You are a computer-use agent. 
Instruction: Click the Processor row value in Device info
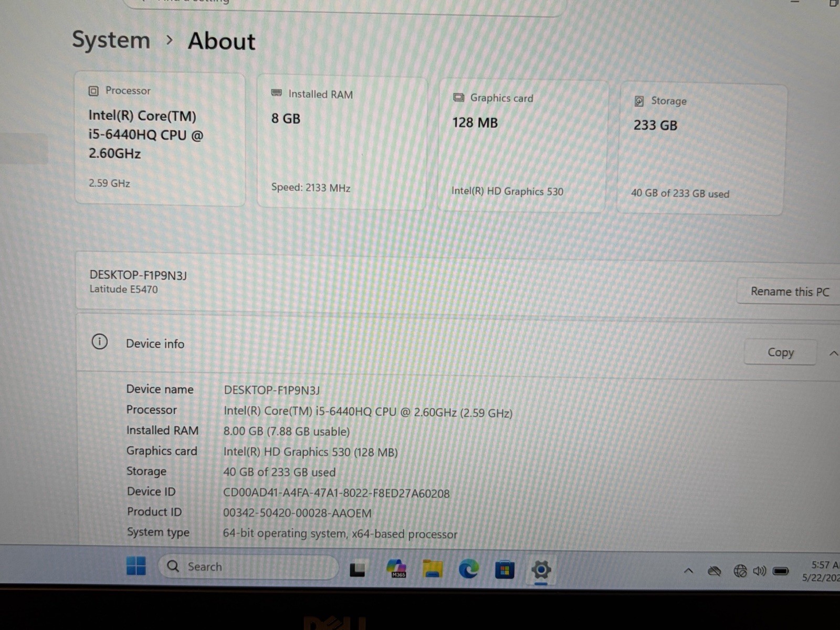coord(368,412)
